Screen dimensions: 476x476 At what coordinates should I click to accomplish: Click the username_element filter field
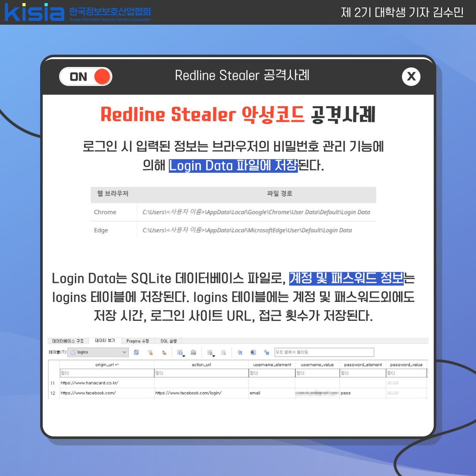(x=272, y=373)
